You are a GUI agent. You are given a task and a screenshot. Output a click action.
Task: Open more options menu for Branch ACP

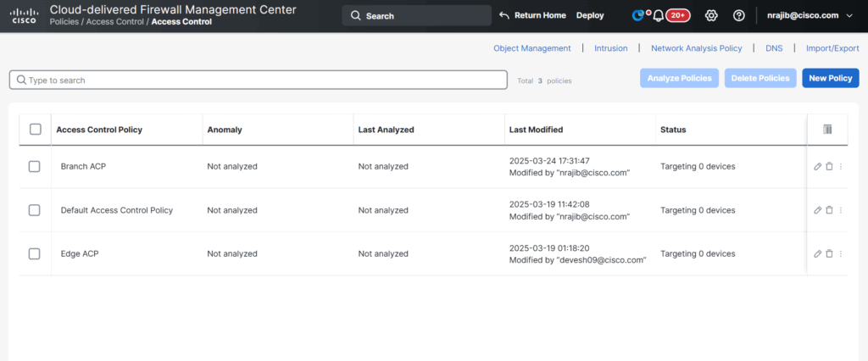tap(841, 167)
